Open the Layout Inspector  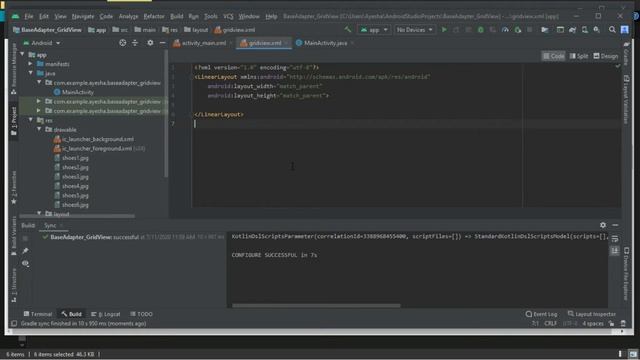pos(591,314)
